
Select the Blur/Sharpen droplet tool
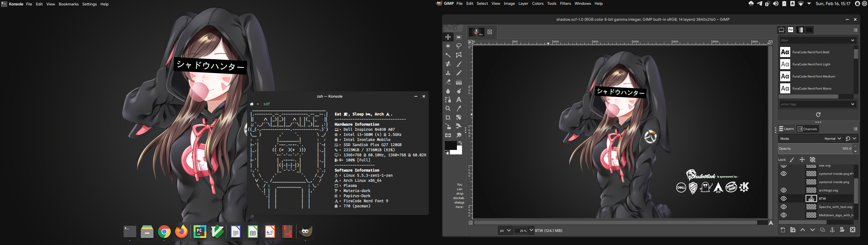pos(448,91)
